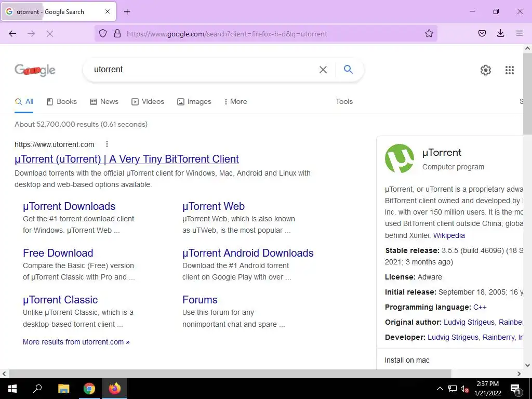This screenshot has width=532, height=399.
Task: Show hidden system tray icons chevron
Action: pyautogui.click(x=440, y=389)
